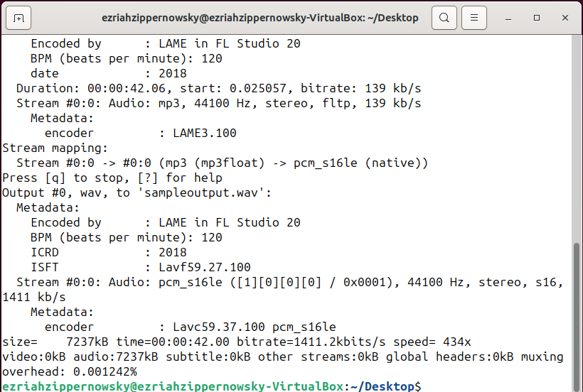Screen dimensions: 583x392
Task: Click 'video:0kB audio:7237kB' text
Action: point(80,356)
